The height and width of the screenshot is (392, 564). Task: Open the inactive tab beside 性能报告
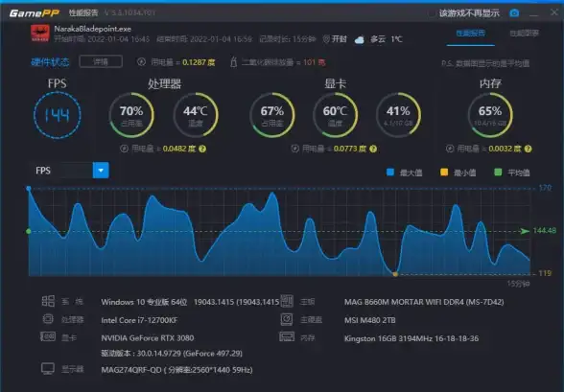click(x=524, y=34)
